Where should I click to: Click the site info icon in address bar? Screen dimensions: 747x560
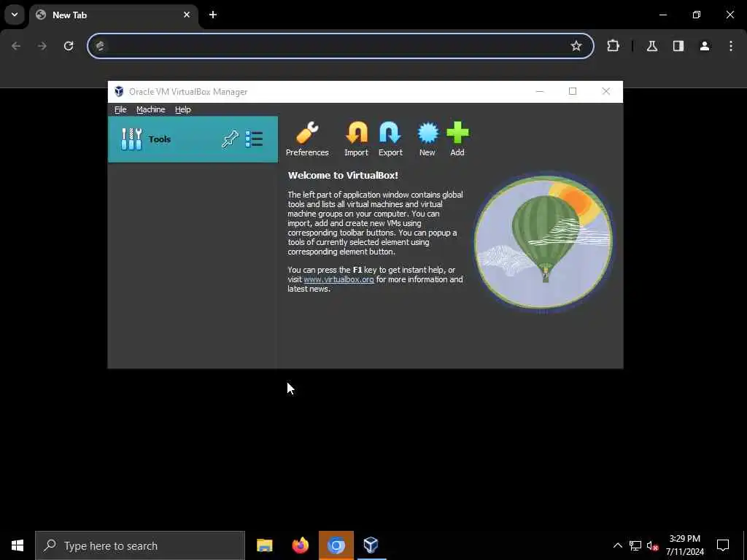pos(100,46)
